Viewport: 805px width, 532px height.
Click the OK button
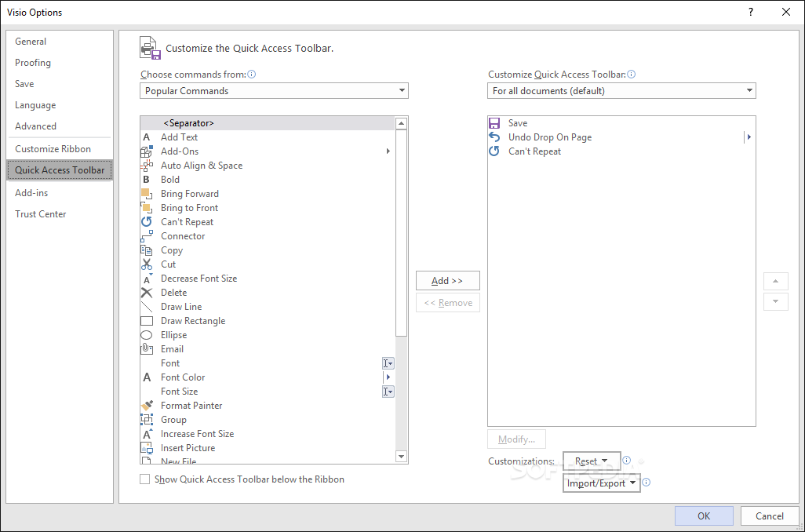704,516
